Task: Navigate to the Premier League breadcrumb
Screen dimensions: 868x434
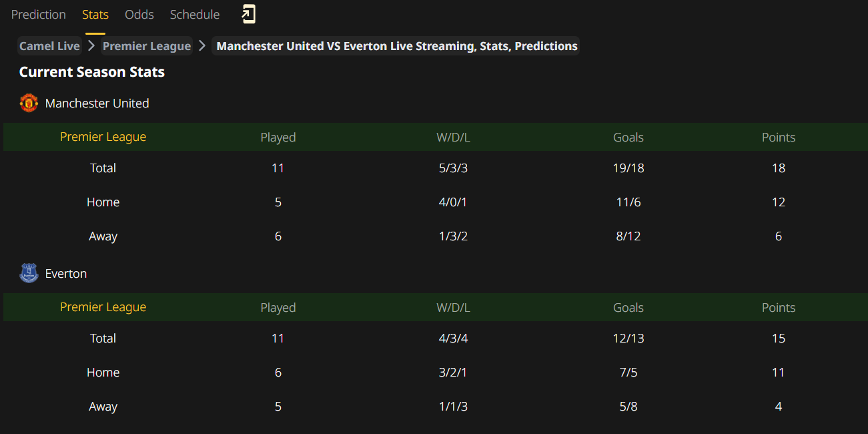Action: click(x=147, y=46)
